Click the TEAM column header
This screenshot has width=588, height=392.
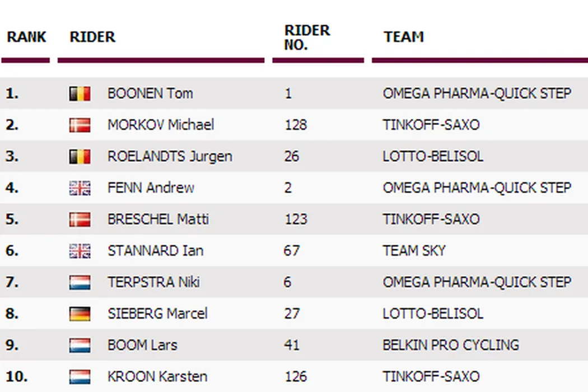point(404,38)
